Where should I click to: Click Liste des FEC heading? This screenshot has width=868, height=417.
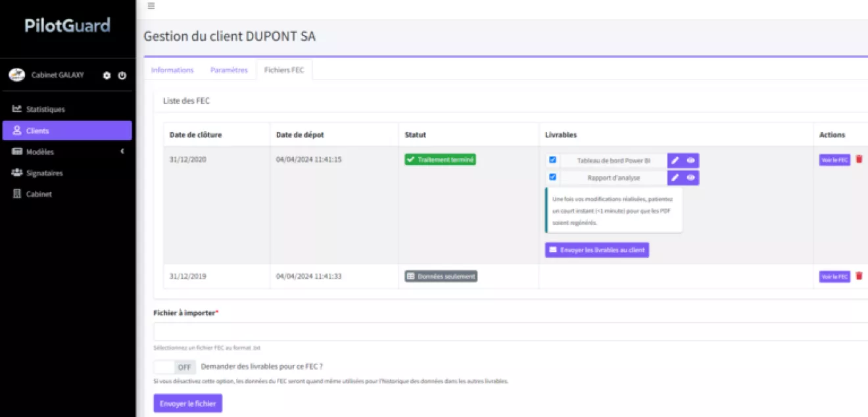coord(186,101)
